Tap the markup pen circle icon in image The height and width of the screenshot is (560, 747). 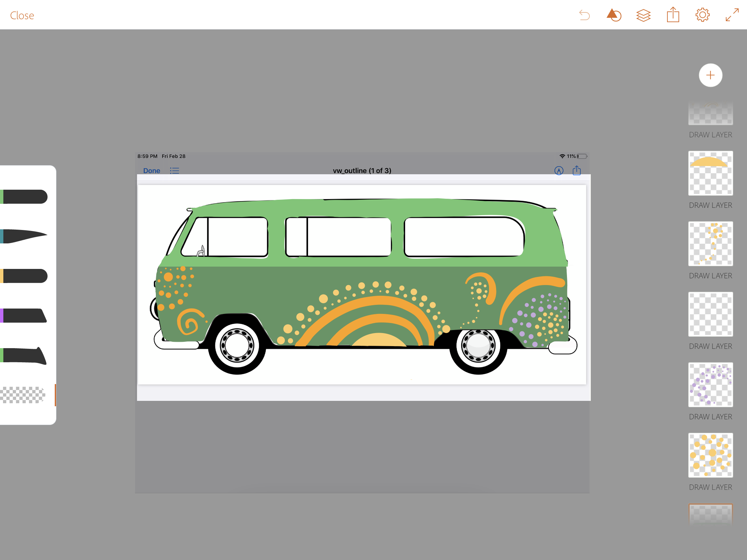point(559,171)
